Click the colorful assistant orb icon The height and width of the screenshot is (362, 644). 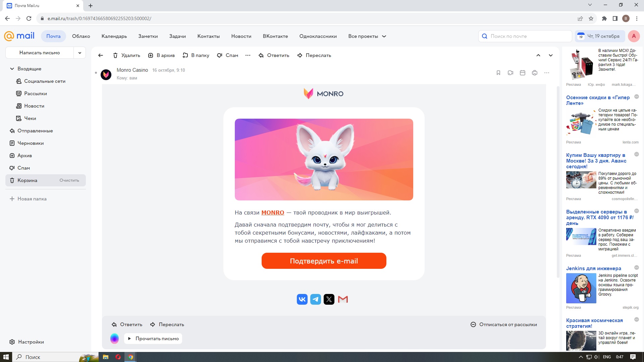pos(114,339)
